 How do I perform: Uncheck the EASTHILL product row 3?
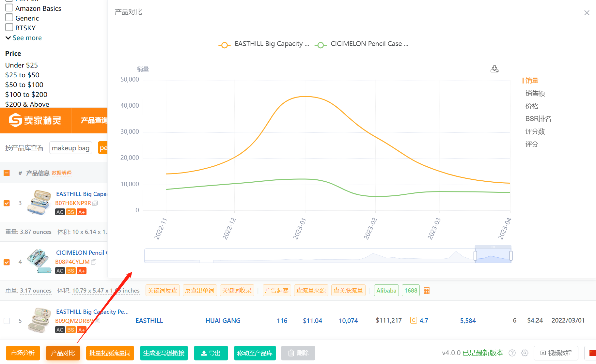click(x=7, y=203)
